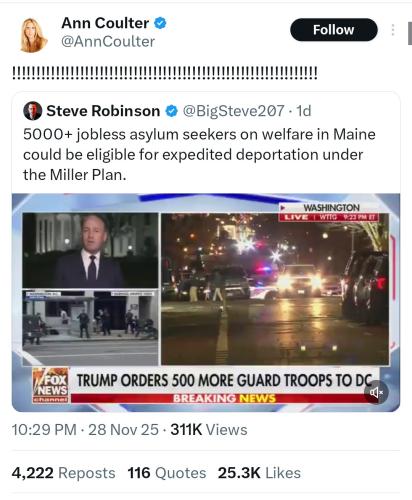
Task: Open the @BigSteve207 handle
Action: (233, 111)
